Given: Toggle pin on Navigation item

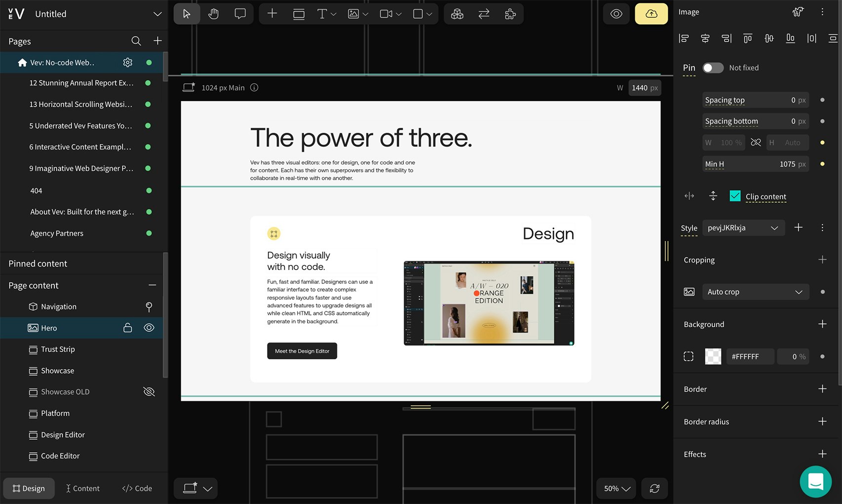Looking at the screenshot, I should point(149,307).
